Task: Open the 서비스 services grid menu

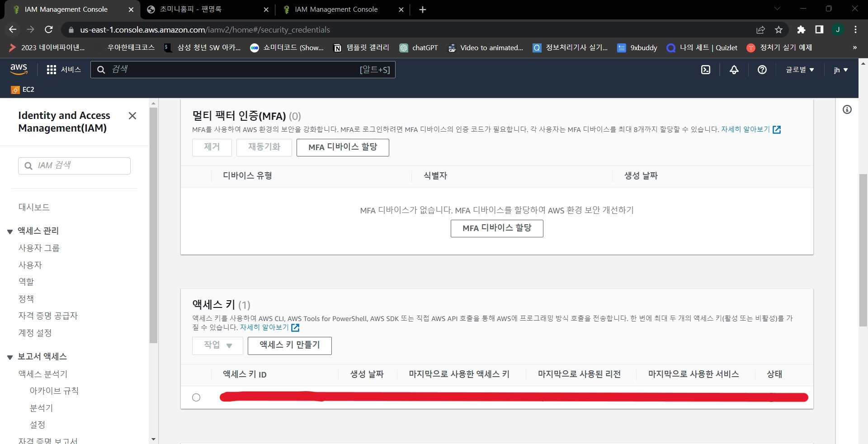Action: tap(64, 70)
